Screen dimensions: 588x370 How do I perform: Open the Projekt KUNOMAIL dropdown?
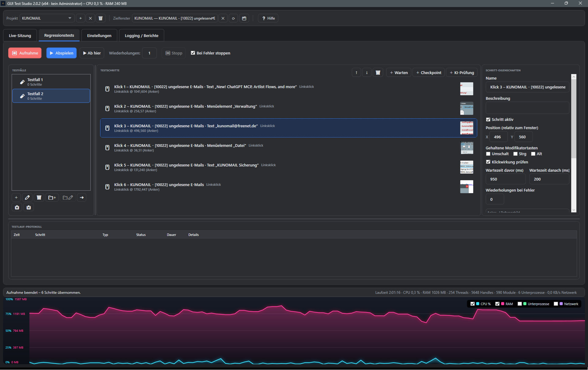pos(47,18)
